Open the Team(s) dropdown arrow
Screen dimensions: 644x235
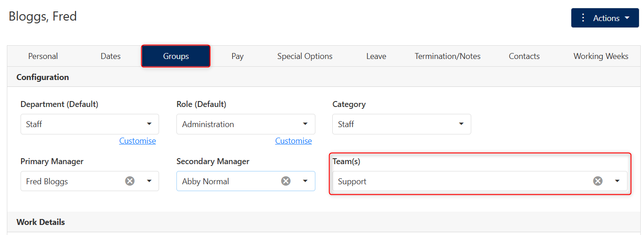pyautogui.click(x=617, y=181)
